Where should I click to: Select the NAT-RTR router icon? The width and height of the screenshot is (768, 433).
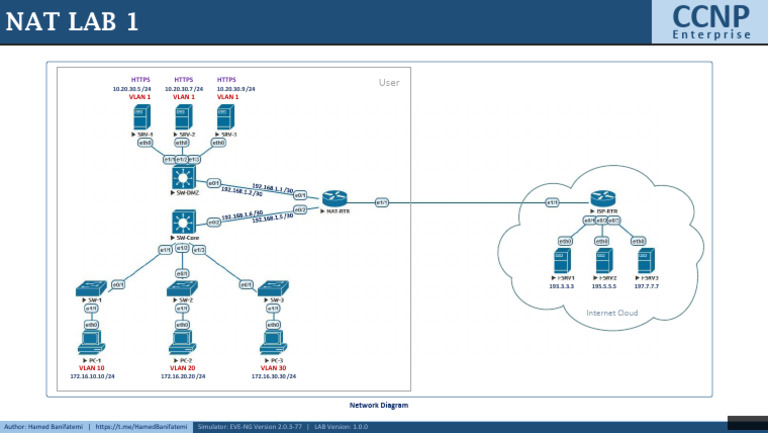click(335, 198)
